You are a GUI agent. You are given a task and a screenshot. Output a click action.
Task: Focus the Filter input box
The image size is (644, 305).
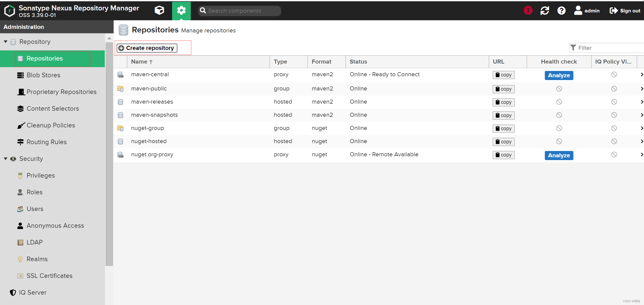607,48
